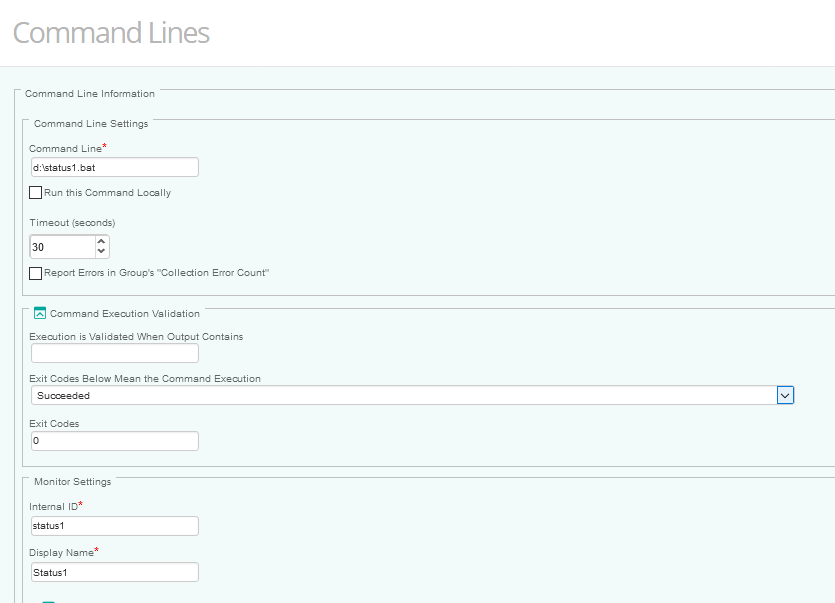The height and width of the screenshot is (603, 835).
Task: Select the 'Succeeded' combo box field
Action: coord(400,396)
